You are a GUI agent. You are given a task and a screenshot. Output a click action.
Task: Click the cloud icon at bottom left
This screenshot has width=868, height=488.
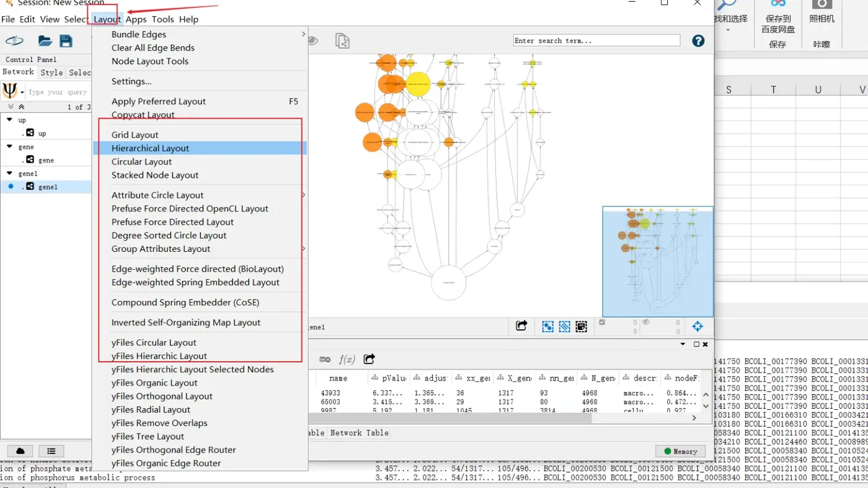click(x=20, y=451)
